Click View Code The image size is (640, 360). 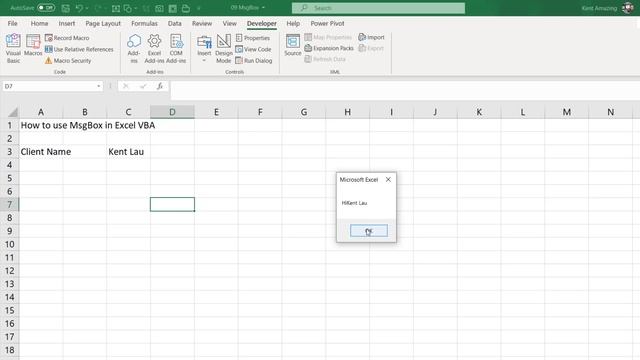click(x=253, y=49)
